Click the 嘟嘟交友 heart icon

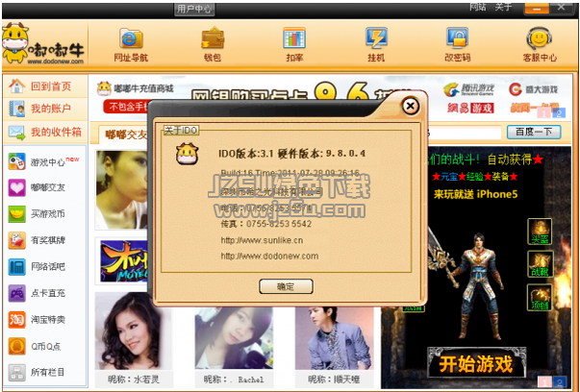coord(17,187)
